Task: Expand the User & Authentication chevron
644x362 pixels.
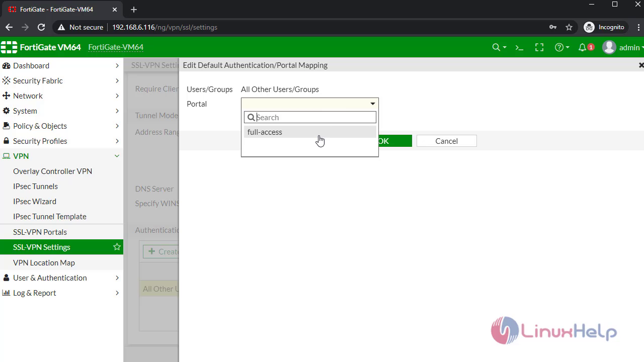Action: pyautogui.click(x=117, y=278)
